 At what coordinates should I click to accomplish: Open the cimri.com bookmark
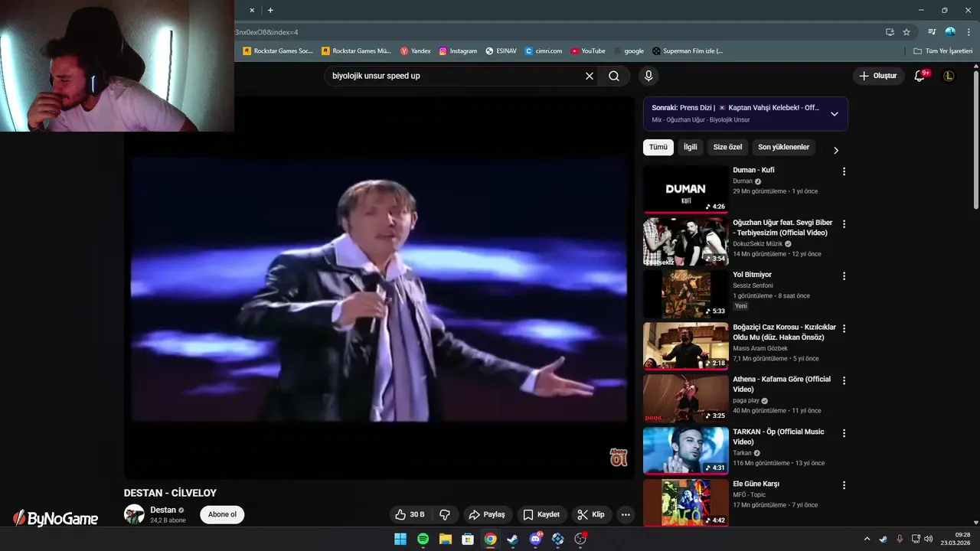[x=544, y=51]
